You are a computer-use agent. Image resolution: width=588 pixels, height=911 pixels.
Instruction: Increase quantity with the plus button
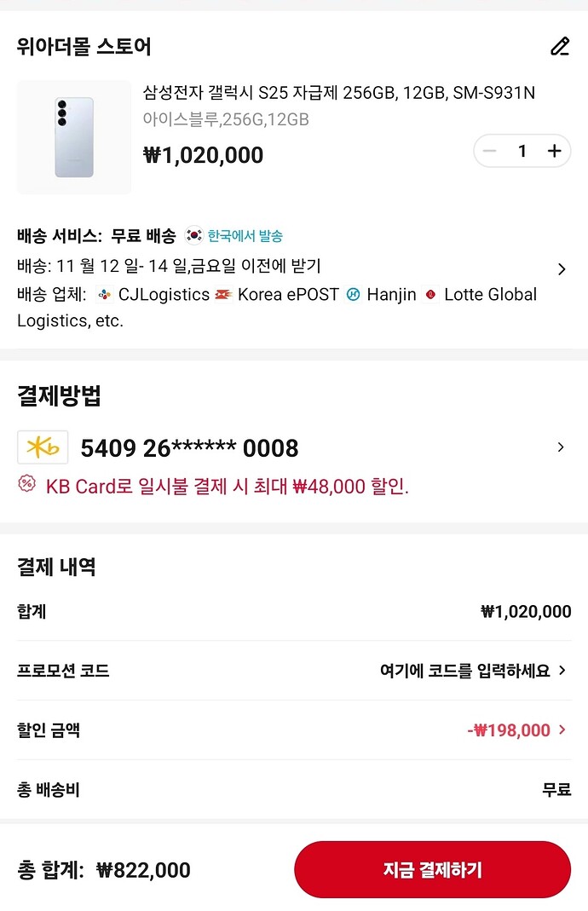tap(554, 151)
